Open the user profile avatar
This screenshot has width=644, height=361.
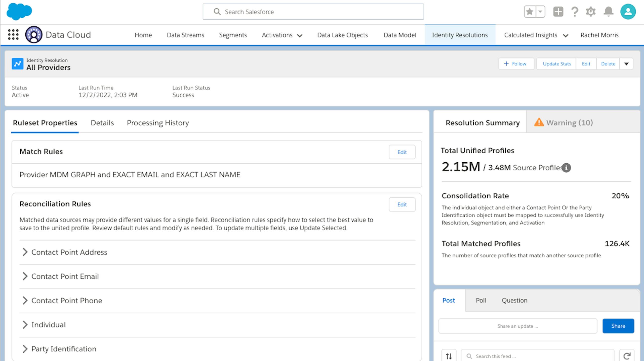tap(628, 12)
